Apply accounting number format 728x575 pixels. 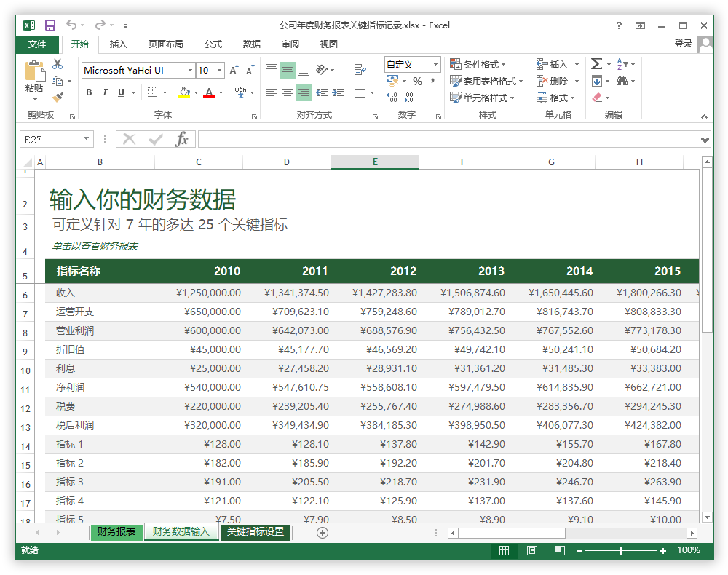[392, 82]
